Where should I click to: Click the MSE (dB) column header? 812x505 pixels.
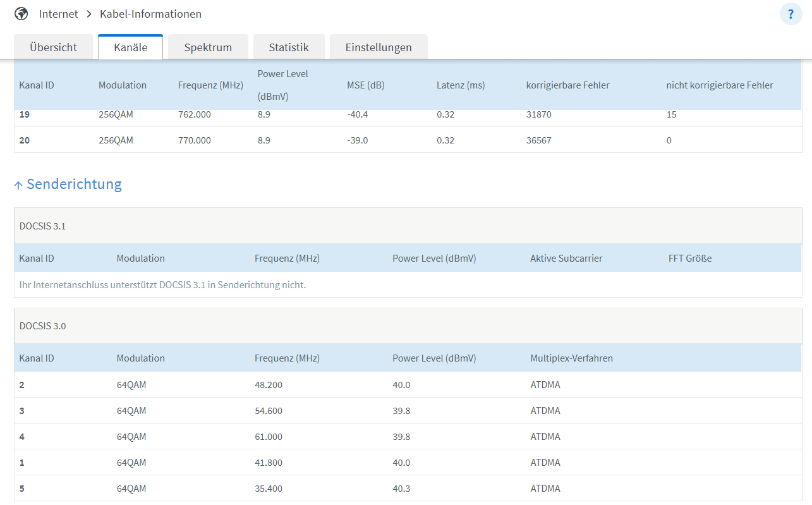pyautogui.click(x=365, y=85)
